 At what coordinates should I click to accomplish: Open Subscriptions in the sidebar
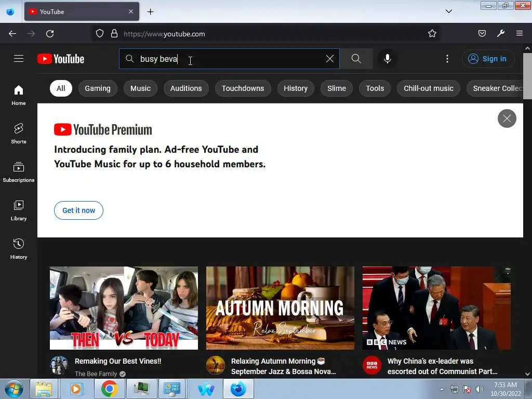[19, 172]
